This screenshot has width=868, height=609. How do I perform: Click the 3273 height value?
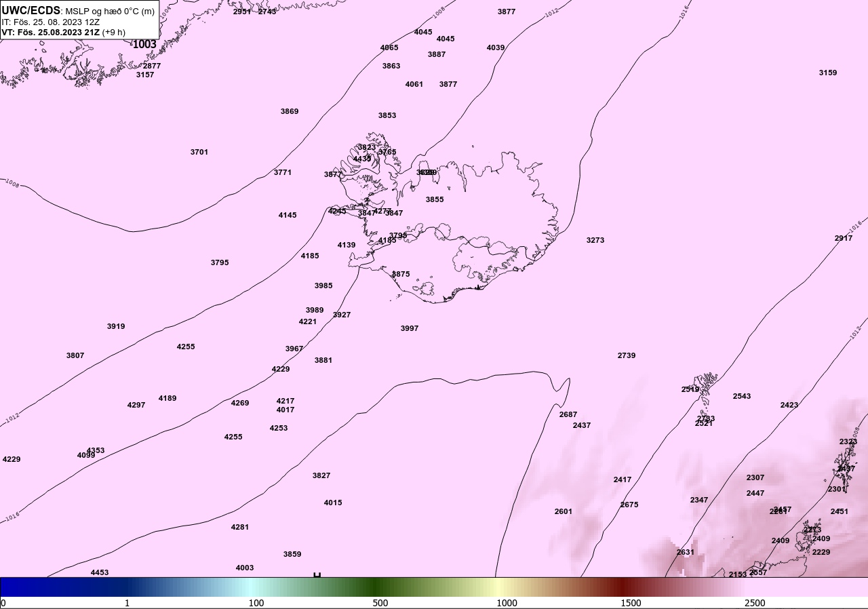pyautogui.click(x=595, y=240)
